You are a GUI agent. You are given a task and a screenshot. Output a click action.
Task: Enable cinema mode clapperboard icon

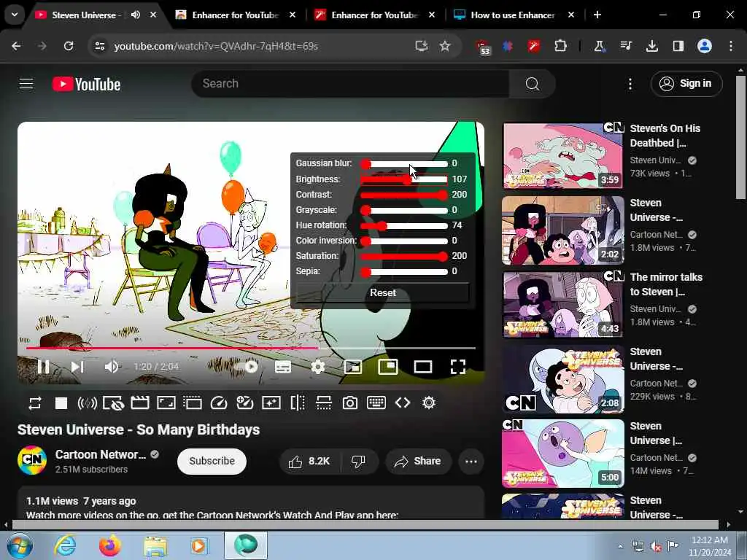140,402
